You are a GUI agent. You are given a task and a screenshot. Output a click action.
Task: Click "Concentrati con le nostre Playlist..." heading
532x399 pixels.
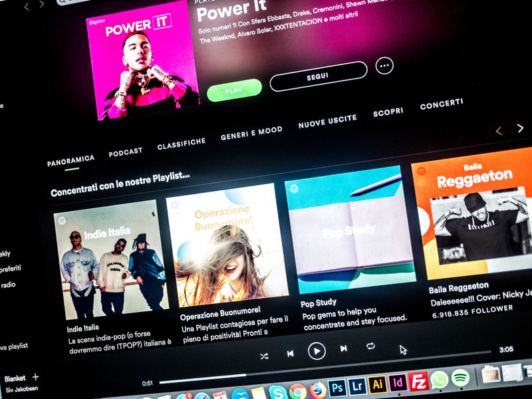click(x=120, y=184)
